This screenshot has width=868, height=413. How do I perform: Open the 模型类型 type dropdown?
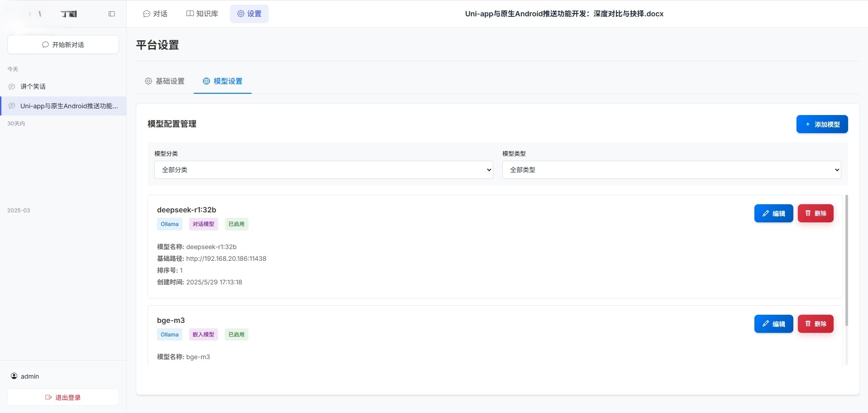tap(671, 170)
